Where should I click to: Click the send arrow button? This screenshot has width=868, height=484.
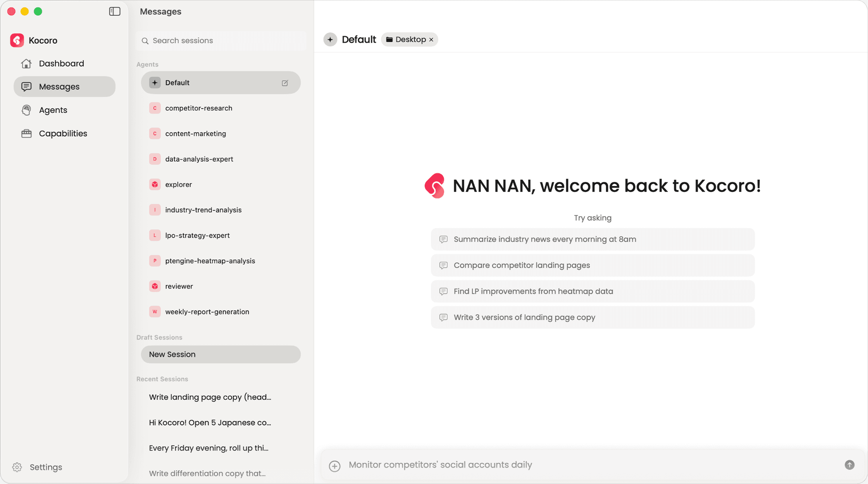click(849, 465)
